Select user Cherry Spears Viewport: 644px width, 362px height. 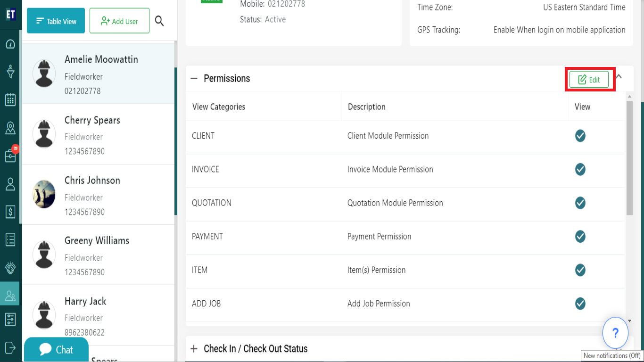point(99,134)
